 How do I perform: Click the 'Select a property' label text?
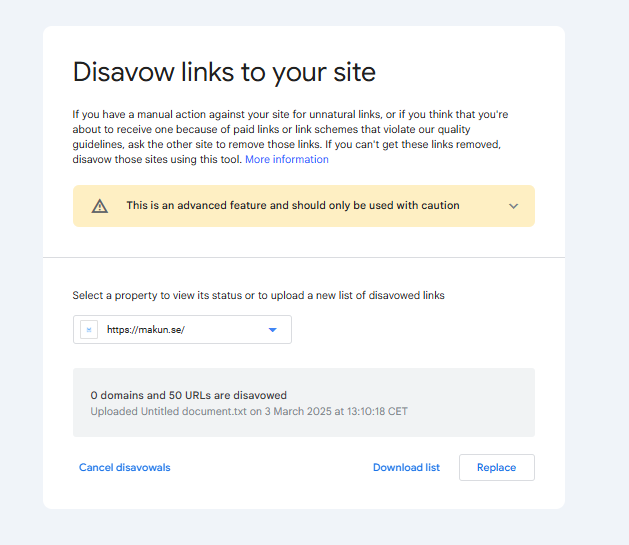point(258,295)
